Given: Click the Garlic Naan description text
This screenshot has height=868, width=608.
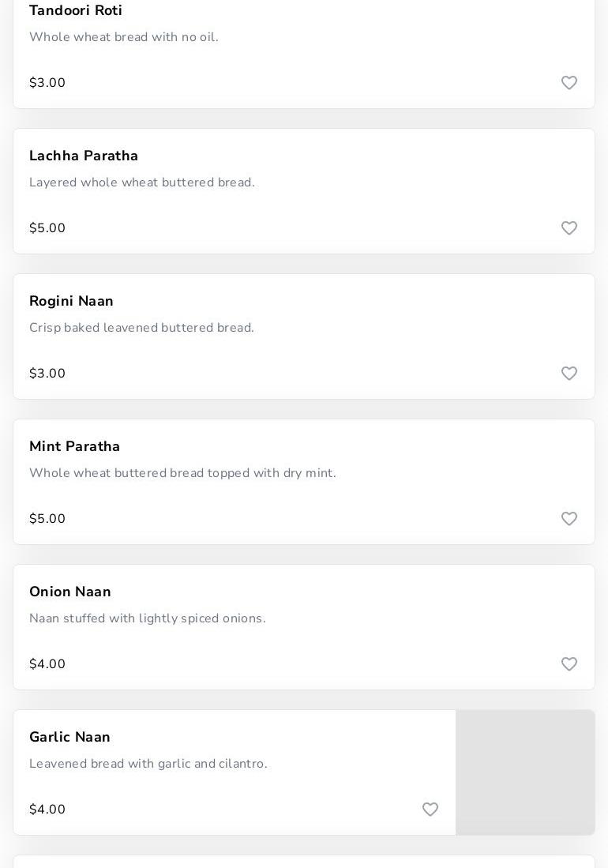Looking at the screenshot, I should click(148, 764).
